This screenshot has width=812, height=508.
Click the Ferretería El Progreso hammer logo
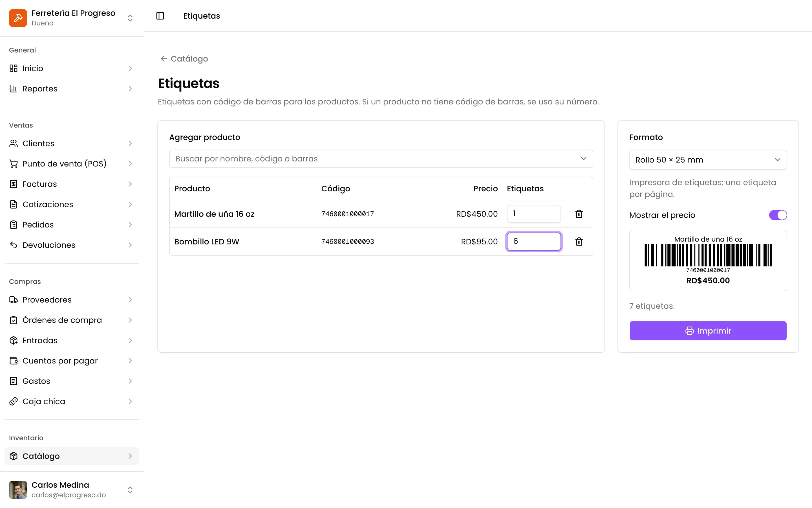coord(18,18)
